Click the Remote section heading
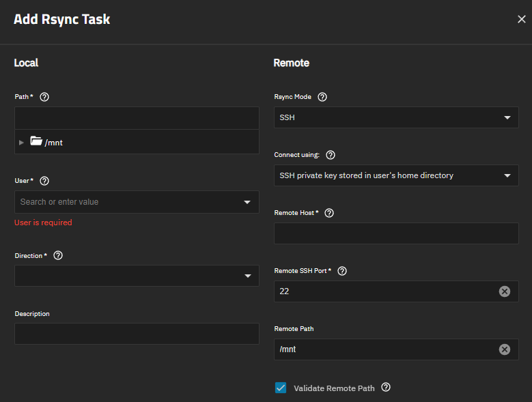532x402 pixels. (292, 63)
